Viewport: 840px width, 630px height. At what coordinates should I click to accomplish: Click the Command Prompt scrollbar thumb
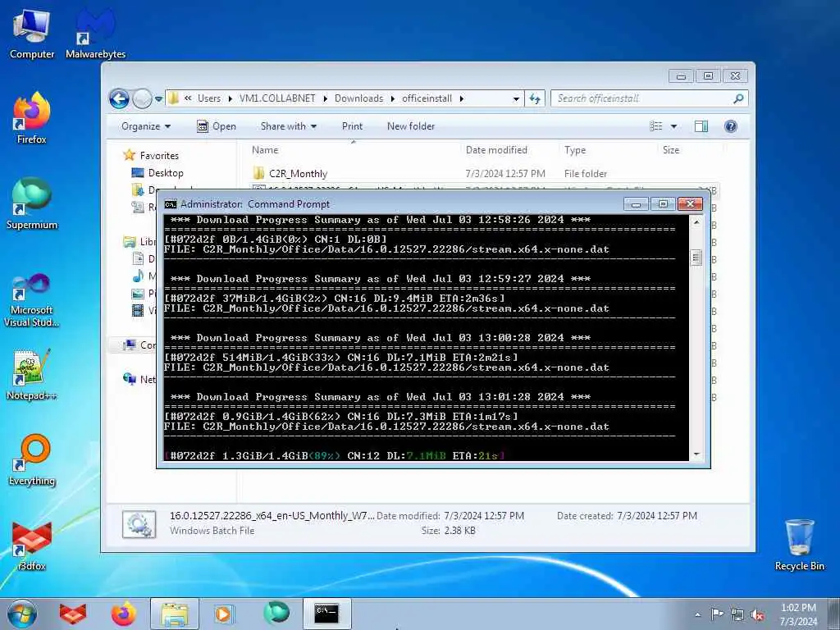[696, 258]
